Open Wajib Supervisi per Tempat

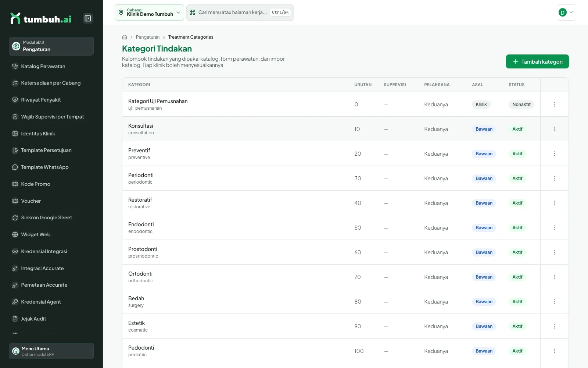click(51, 117)
